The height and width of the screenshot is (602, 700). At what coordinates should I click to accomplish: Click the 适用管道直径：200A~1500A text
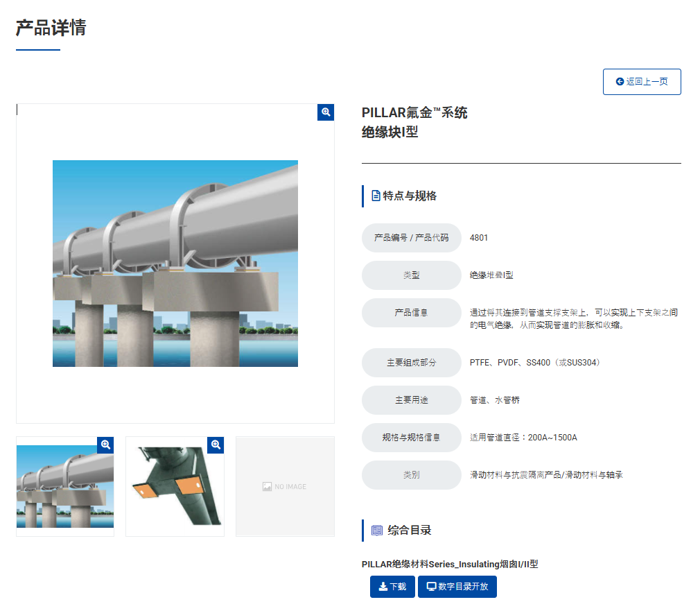coord(523,438)
